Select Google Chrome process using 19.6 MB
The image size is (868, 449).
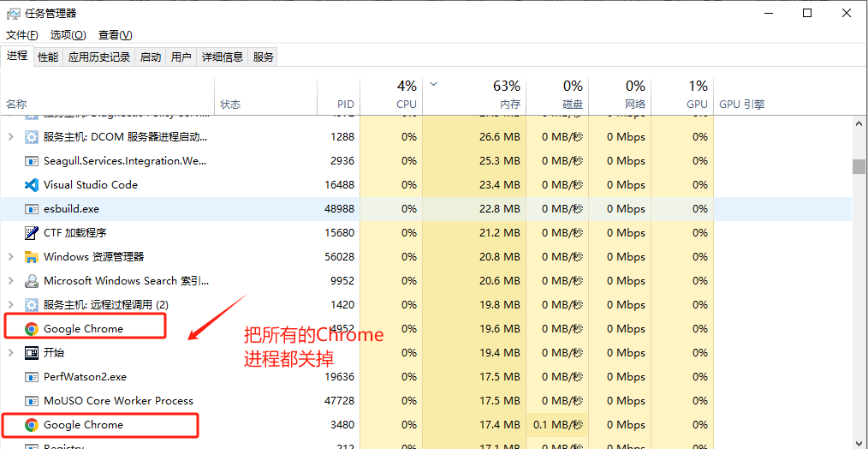(425, 329)
